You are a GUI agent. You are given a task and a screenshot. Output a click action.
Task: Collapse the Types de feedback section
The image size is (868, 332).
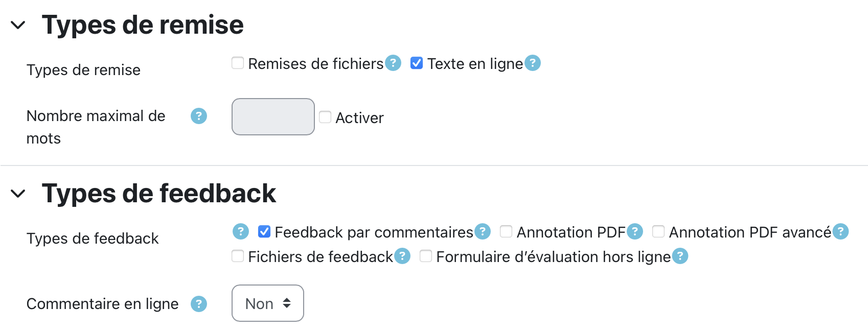pyautogui.click(x=18, y=194)
